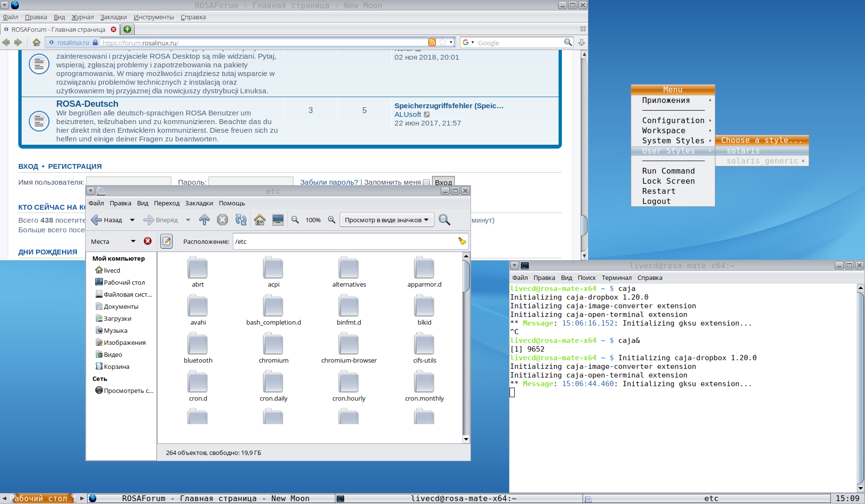Image resolution: width=865 pixels, height=504 pixels.
Task: Click the Up (parent folder) arrow in Caja
Action: pyautogui.click(x=204, y=220)
